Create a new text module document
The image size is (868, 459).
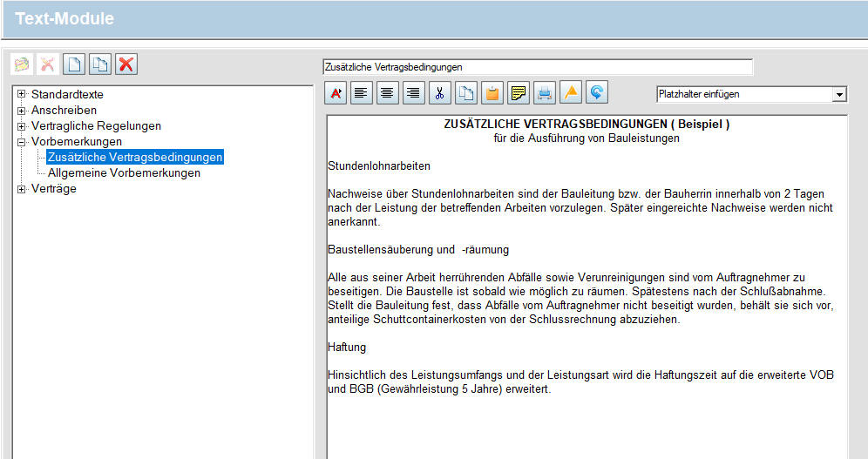tap(73, 64)
